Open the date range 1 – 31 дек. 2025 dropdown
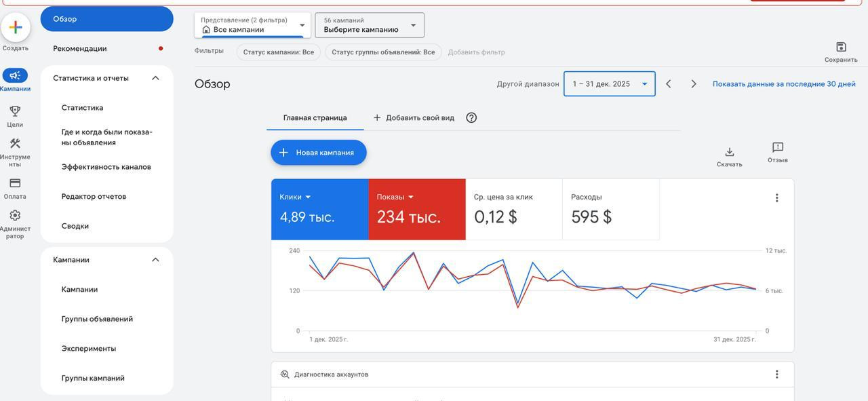The image size is (868, 401). [609, 84]
